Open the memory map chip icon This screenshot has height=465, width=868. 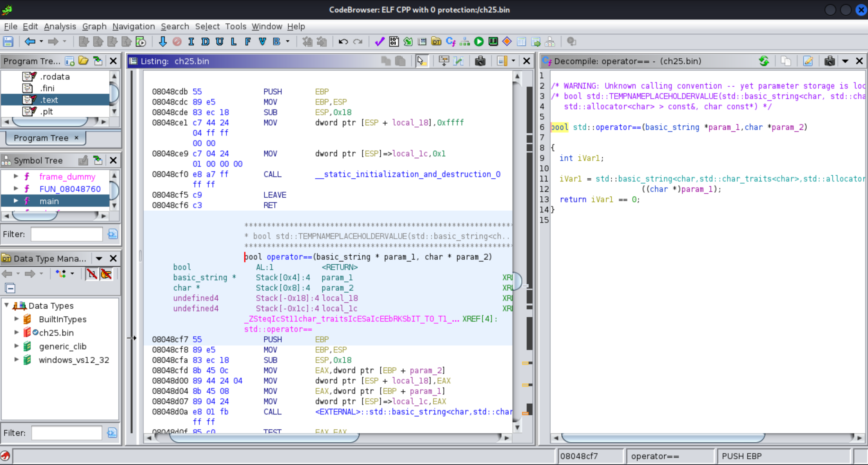(x=493, y=42)
